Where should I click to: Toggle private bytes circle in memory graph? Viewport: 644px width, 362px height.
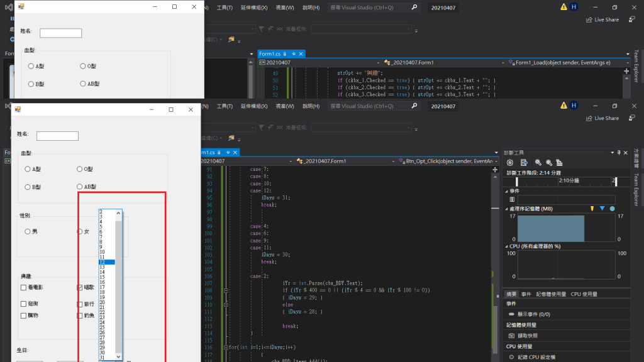[x=612, y=209]
